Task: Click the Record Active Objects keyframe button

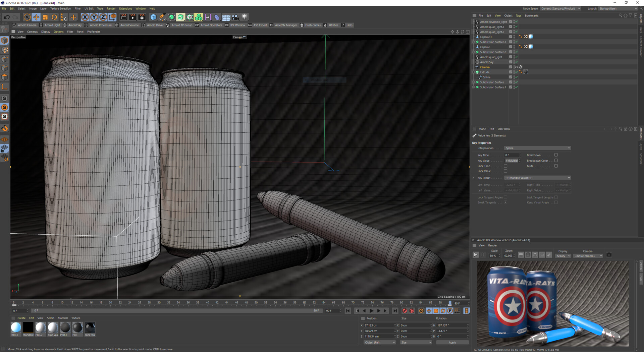Action: pos(405,311)
